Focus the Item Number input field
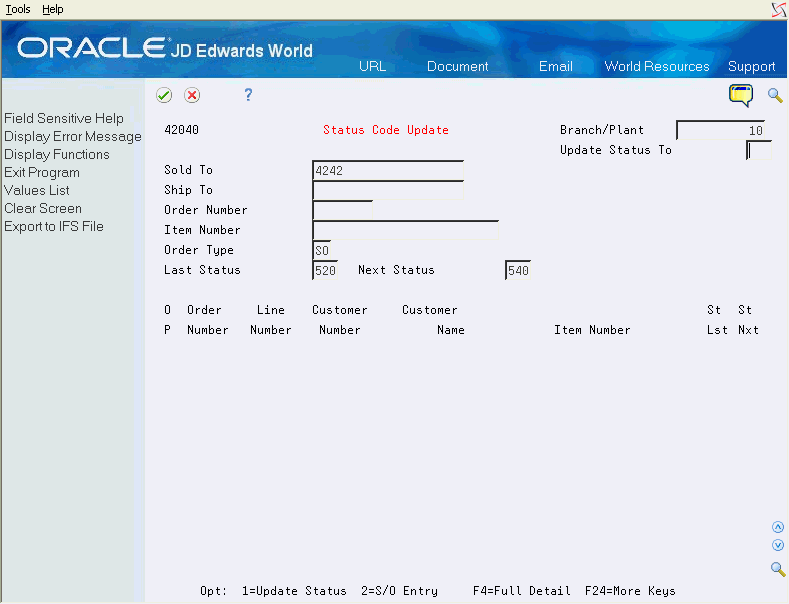This screenshot has width=789, height=604. click(x=406, y=230)
